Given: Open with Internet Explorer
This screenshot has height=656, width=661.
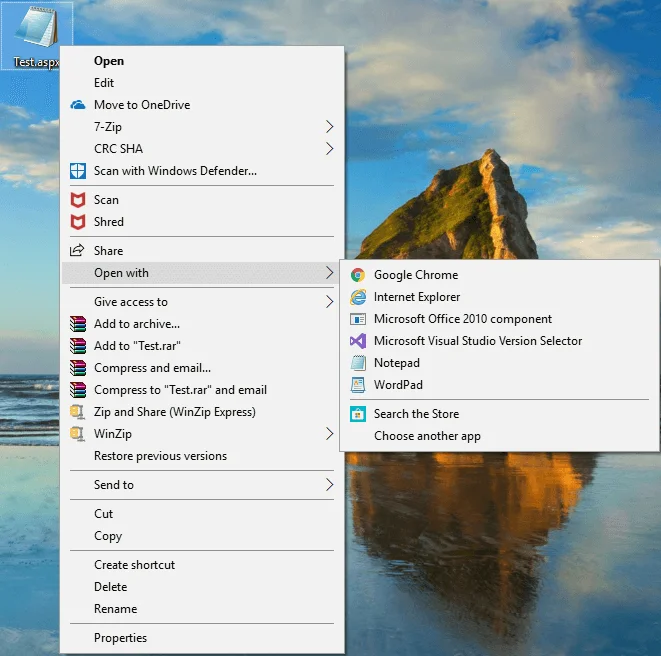Looking at the screenshot, I should tap(500, 297).
